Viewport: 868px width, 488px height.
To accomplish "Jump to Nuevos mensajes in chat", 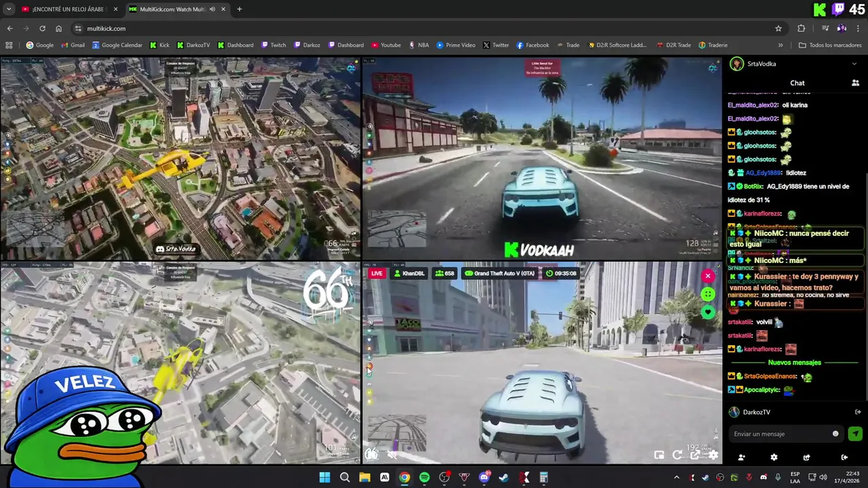I will click(x=794, y=363).
